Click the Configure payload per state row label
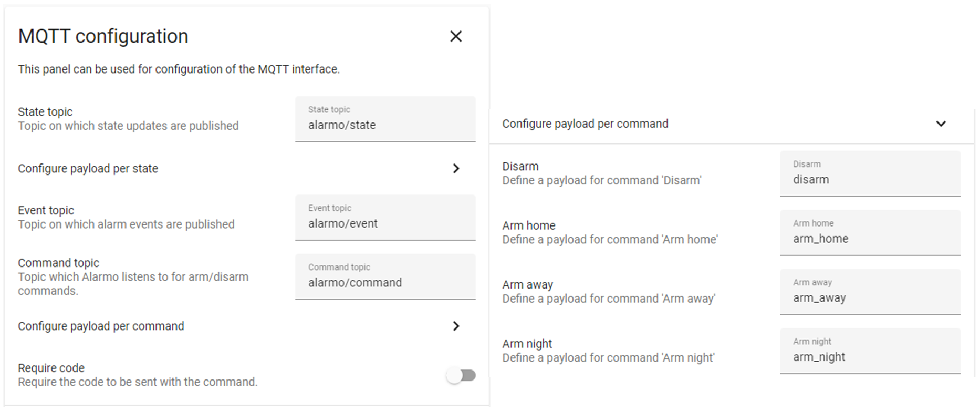The height and width of the screenshot is (411, 980). (x=88, y=168)
